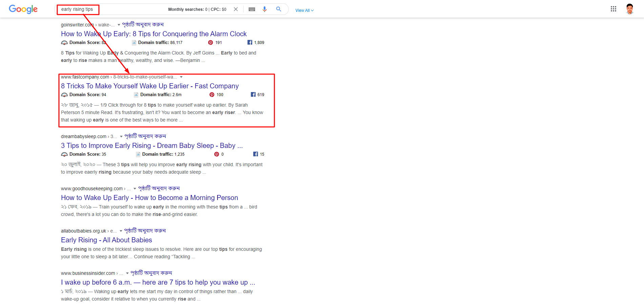This screenshot has width=644, height=308.
Task: Click the profile avatar picture
Action: (x=629, y=9)
